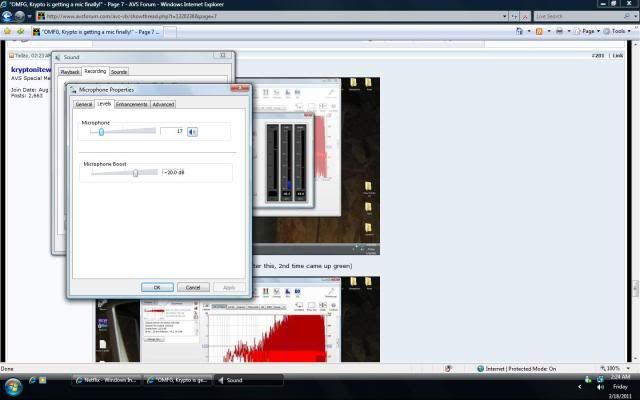640x400 pixels.
Task: Open the Advanced tab
Action: coord(163,104)
